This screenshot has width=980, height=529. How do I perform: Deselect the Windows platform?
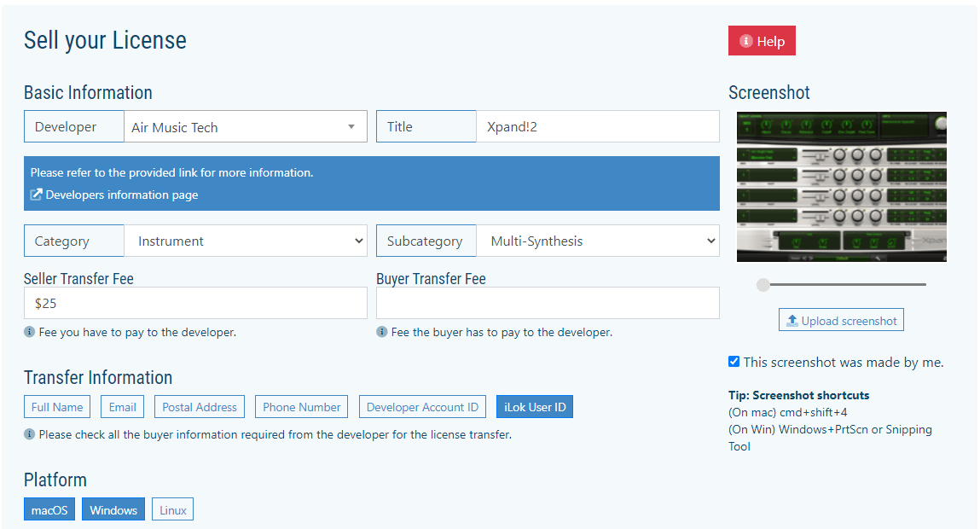113,509
